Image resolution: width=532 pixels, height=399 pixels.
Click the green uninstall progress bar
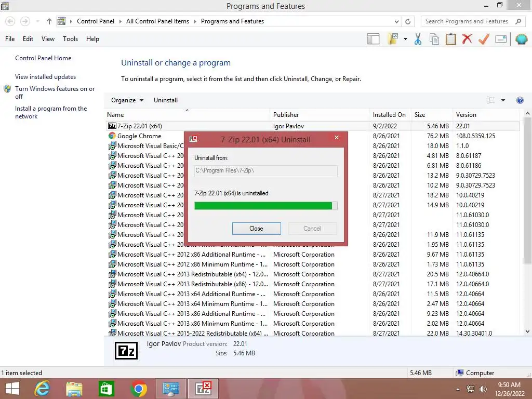point(265,206)
